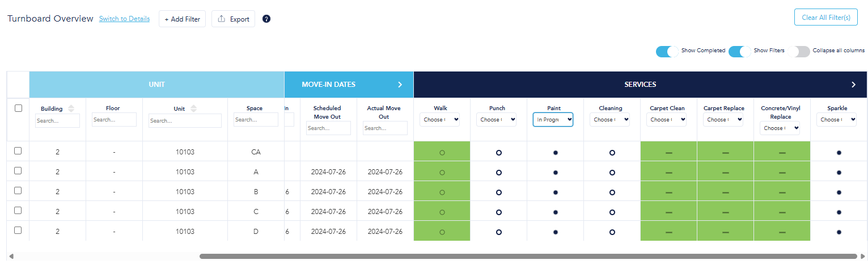Expand Services section chevron

[x=853, y=85]
